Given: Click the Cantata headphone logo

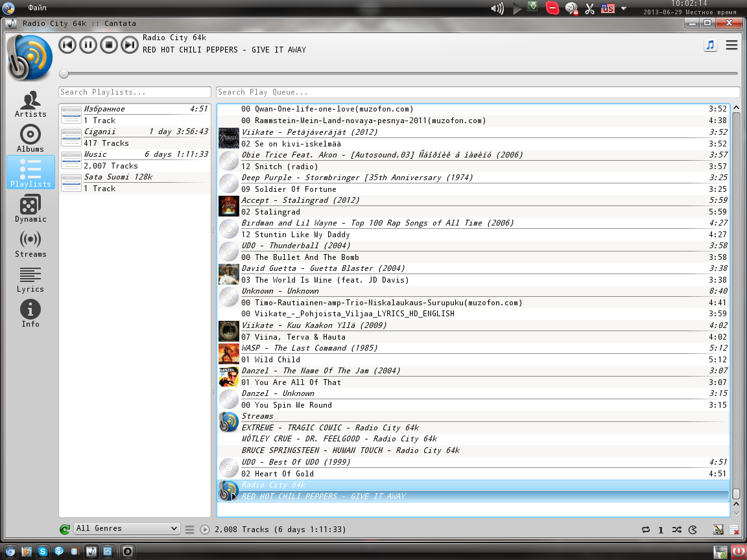Looking at the screenshot, I should pyautogui.click(x=30, y=58).
